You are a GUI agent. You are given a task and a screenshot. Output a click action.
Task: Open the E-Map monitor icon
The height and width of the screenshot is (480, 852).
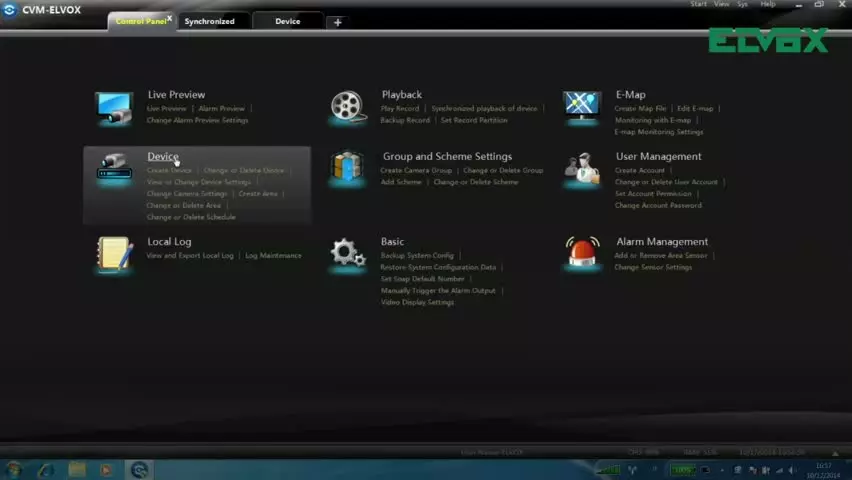pos(581,107)
